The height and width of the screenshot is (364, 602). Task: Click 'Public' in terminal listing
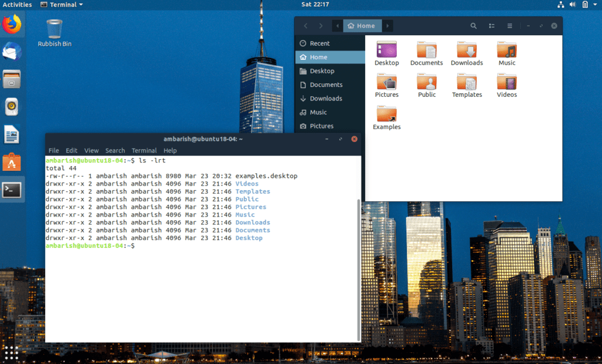coord(247,199)
